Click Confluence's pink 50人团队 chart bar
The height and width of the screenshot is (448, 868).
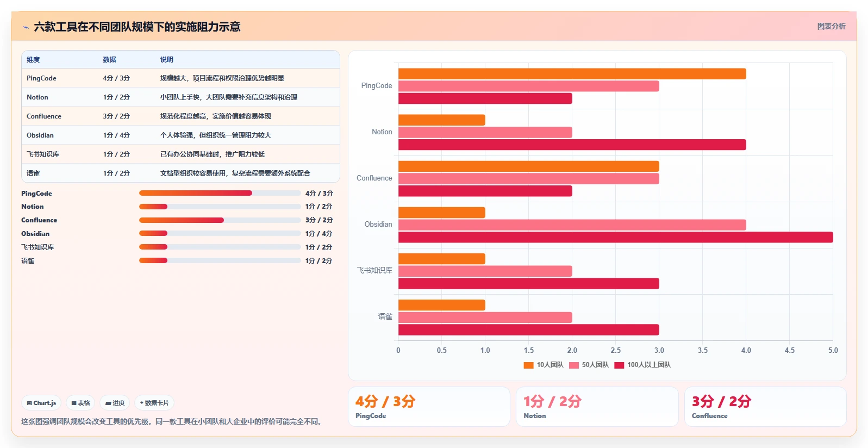pyautogui.click(x=529, y=178)
